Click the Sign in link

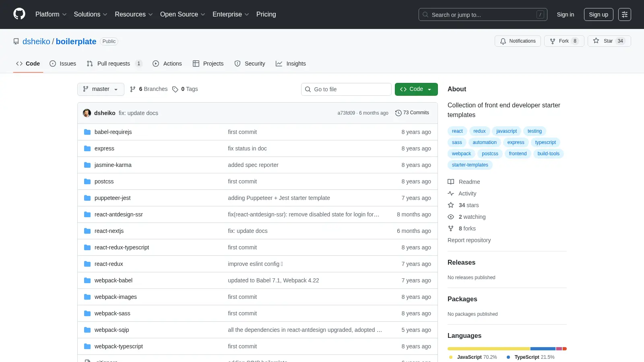coord(566,14)
